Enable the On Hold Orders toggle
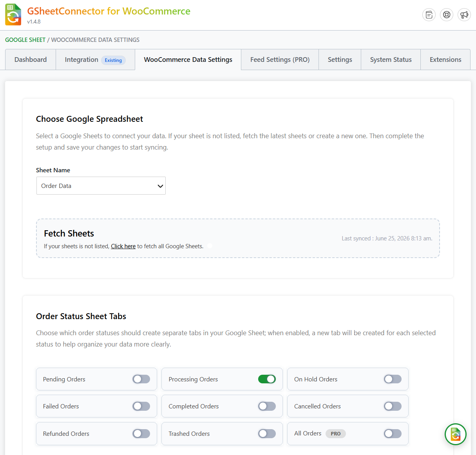 tap(393, 379)
